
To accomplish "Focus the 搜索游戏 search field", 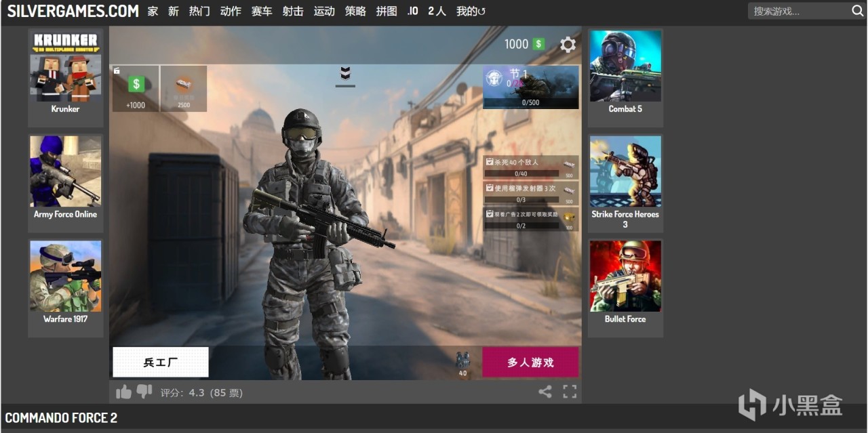I will [799, 11].
